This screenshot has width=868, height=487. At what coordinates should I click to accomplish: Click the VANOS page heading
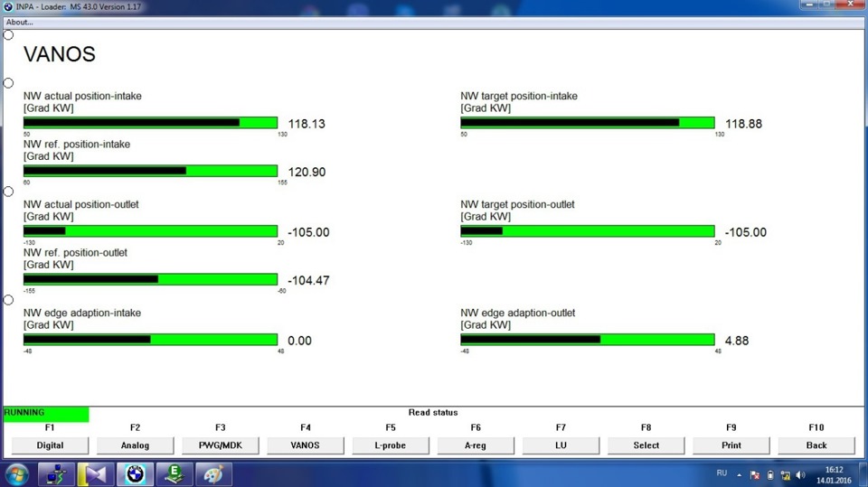(x=60, y=54)
